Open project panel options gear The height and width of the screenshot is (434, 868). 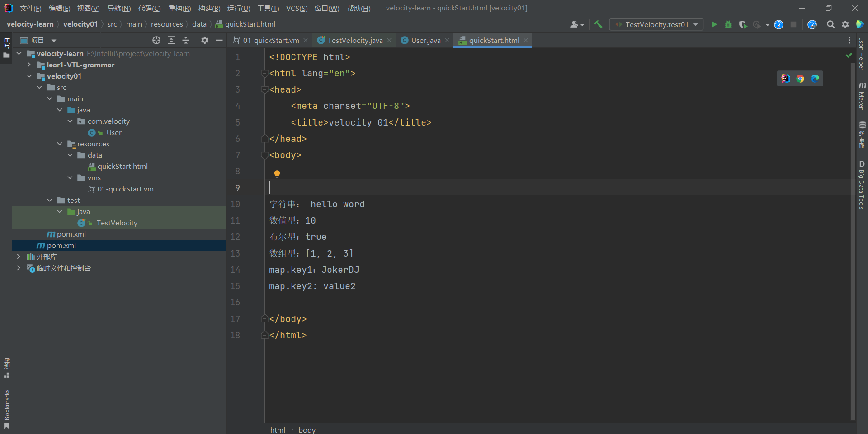coord(205,40)
